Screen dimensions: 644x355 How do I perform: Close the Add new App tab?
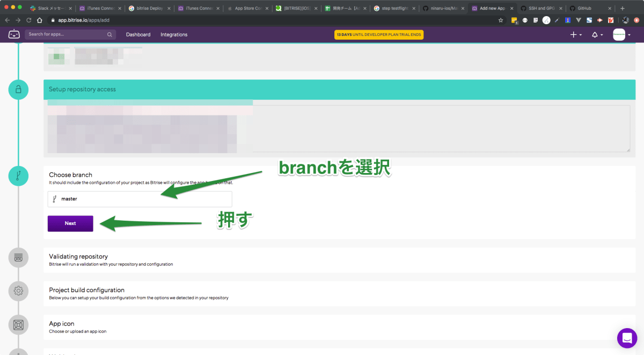511,8
